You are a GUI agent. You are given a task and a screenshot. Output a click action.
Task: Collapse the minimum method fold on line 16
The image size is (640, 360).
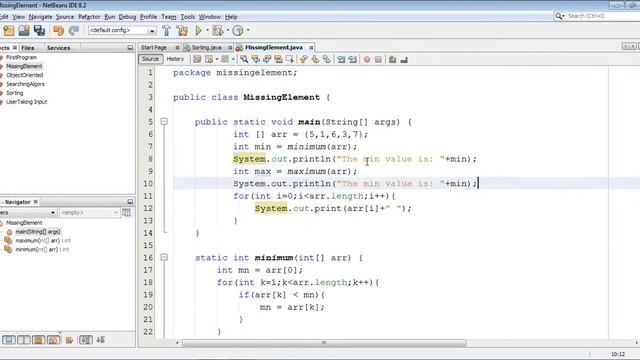164,257
